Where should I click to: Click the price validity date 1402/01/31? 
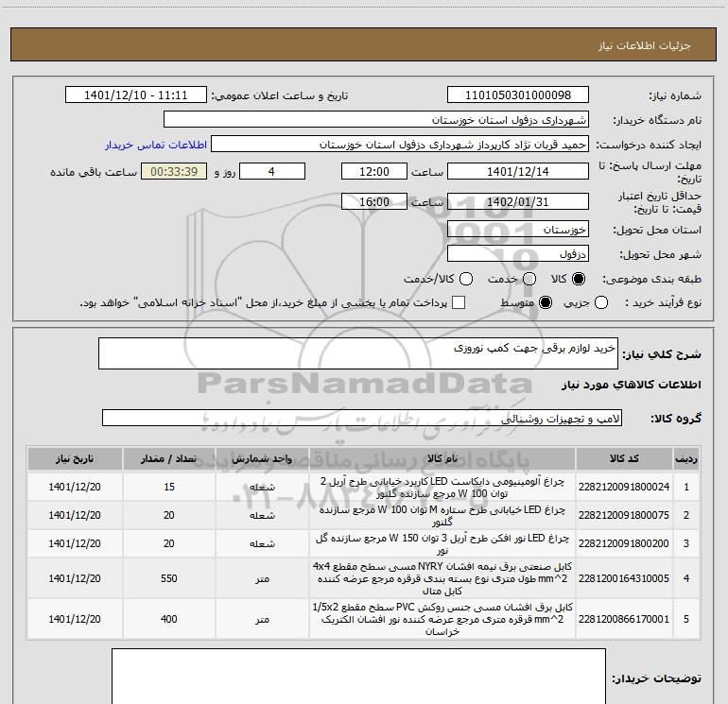(518, 201)
